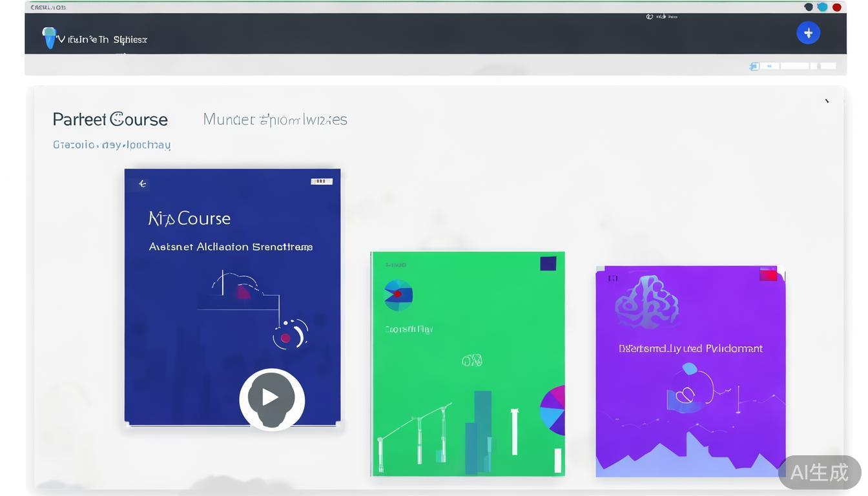Open the light blue link under Parteet Course

(x=112, y=145)
